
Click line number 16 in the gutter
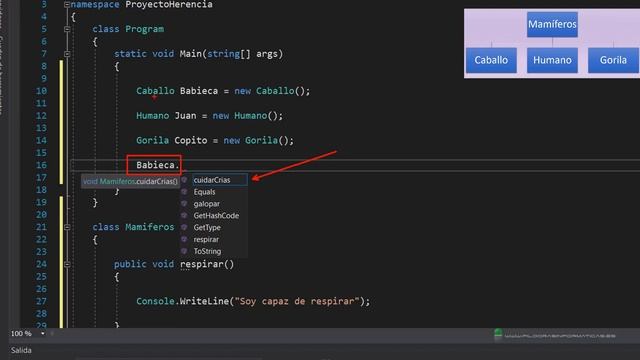41,165
